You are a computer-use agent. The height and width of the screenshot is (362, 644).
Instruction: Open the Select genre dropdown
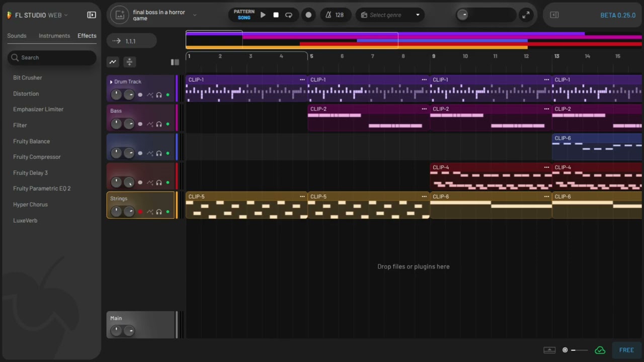(x=390, y=15)
